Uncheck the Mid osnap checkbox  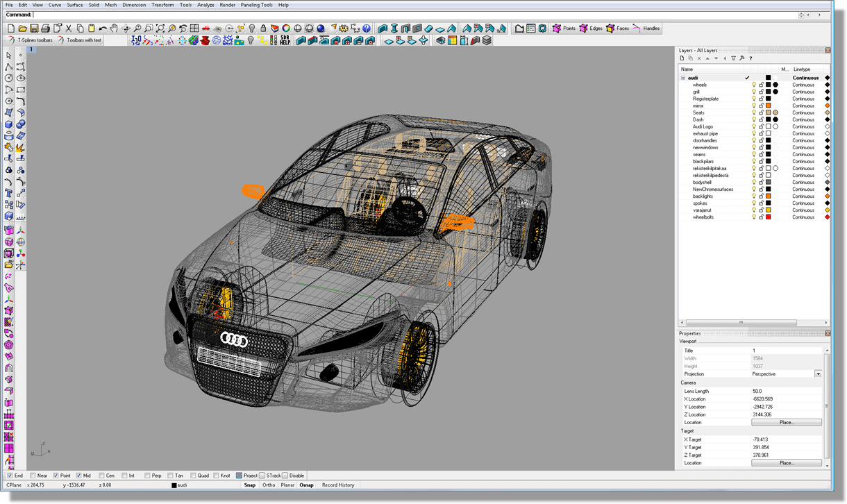coord(78,476)
